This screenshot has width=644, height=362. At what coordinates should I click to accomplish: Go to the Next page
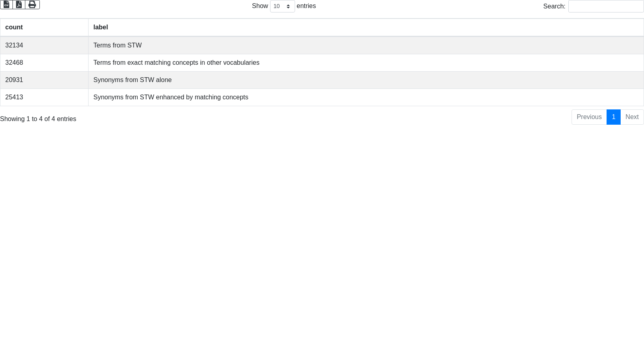(x=632, y=117)
